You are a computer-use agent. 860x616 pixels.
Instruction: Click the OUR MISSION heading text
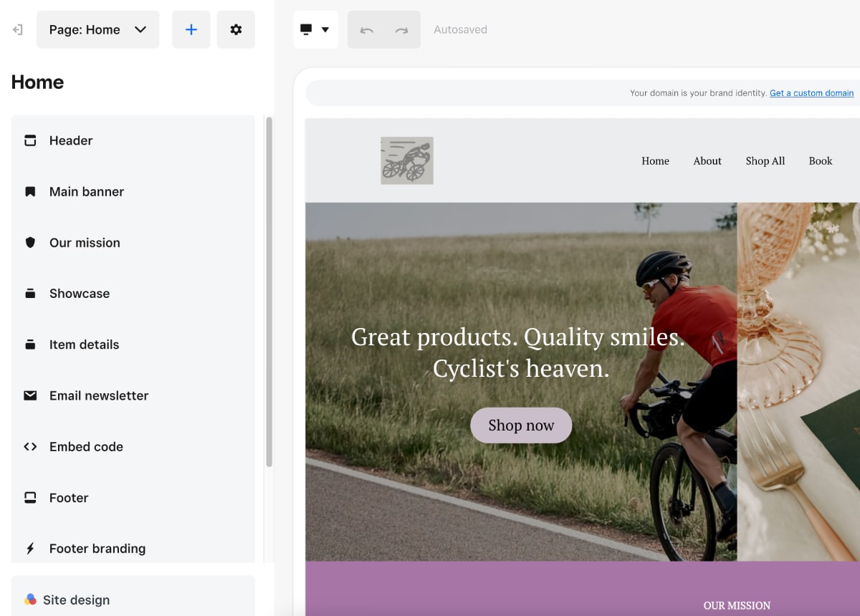point(737,606)
